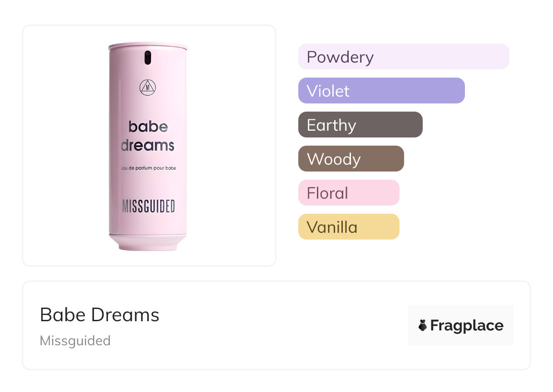Click the word "dreams" on the bottle
553x392 pixels.
[x=148, y=145]
